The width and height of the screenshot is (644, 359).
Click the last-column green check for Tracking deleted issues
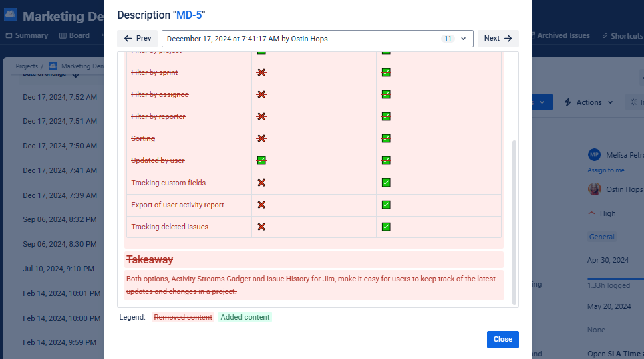tap(386, 227)
